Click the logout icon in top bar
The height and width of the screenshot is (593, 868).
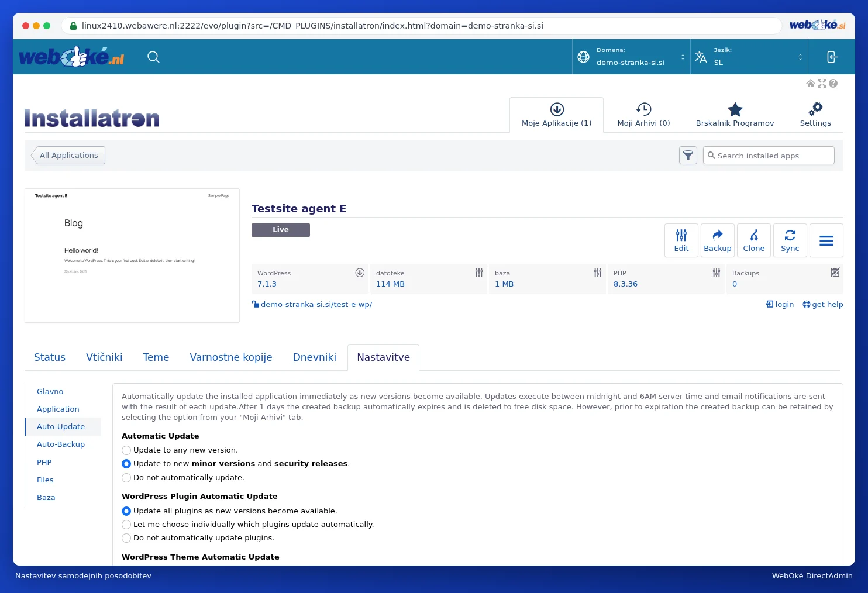[832, 57]
